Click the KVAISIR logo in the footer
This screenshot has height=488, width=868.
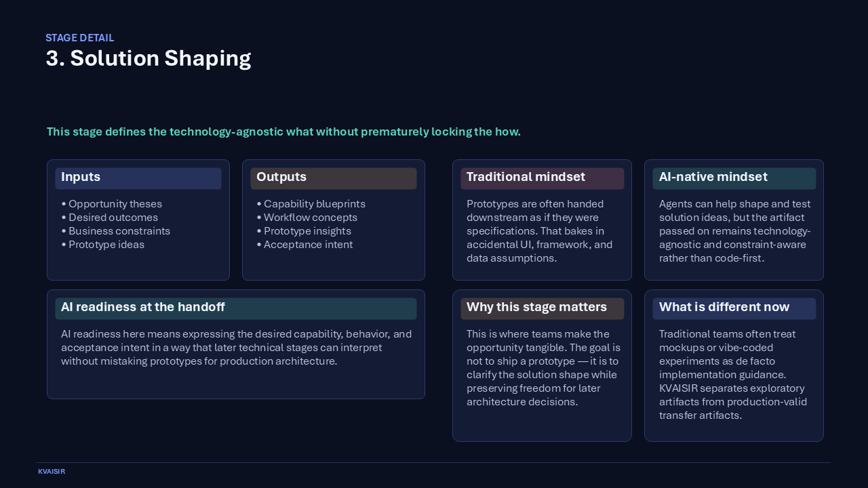(x=52, y=471)
